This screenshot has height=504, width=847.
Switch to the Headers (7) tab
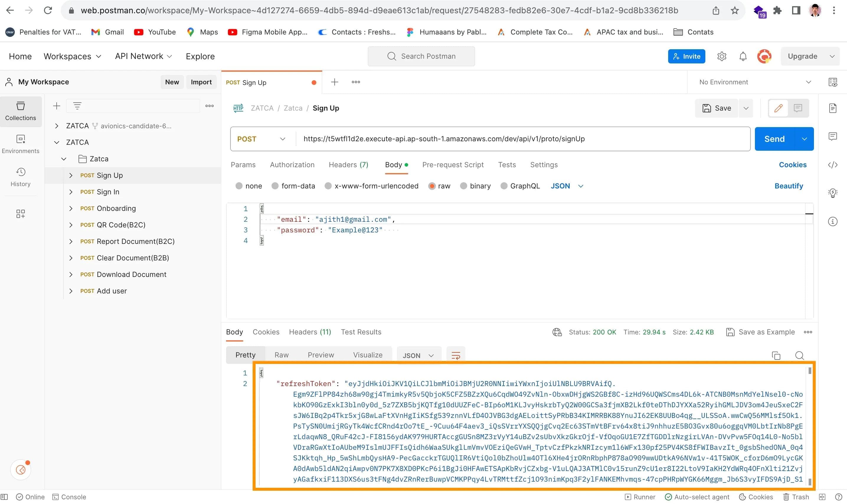coord(348,165)
